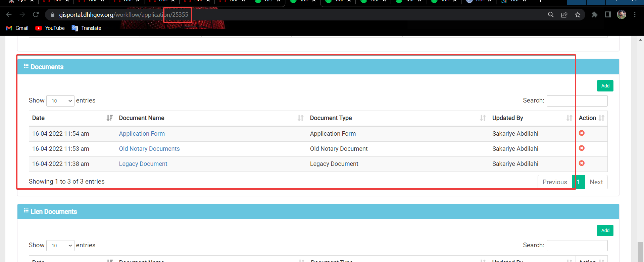Delete the Old Notary Documents row
Viewport: 644px width, 262px height.
click(x=582, y=148)
